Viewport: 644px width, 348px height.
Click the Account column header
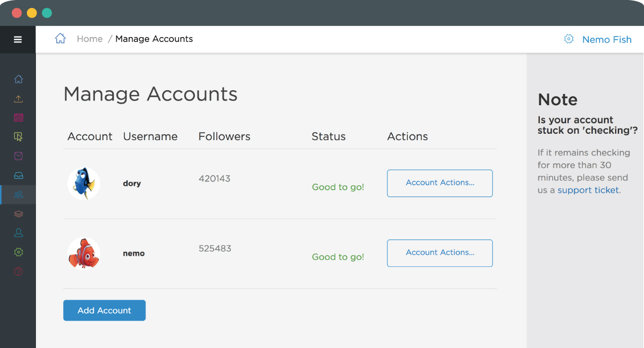click(x=90, y=136)
